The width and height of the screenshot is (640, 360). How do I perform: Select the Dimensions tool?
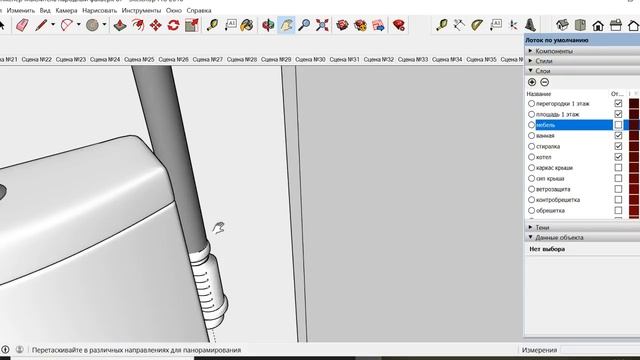pyautogui.click(x=459, y=25)
